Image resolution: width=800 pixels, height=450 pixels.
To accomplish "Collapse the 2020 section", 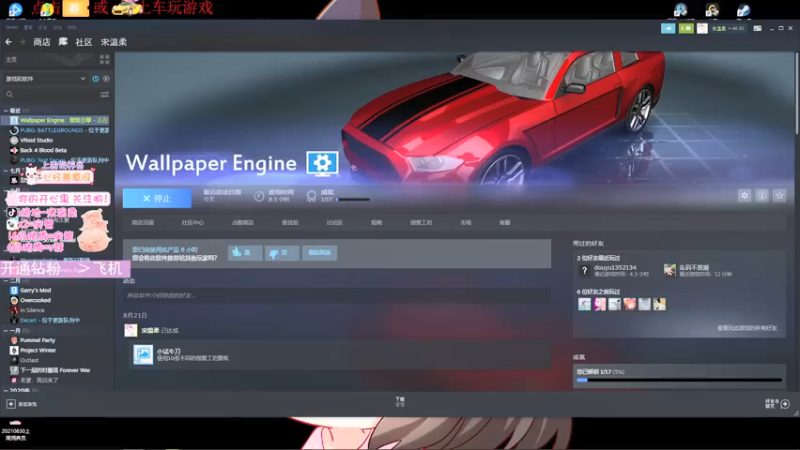I will (x=6, y=390).
